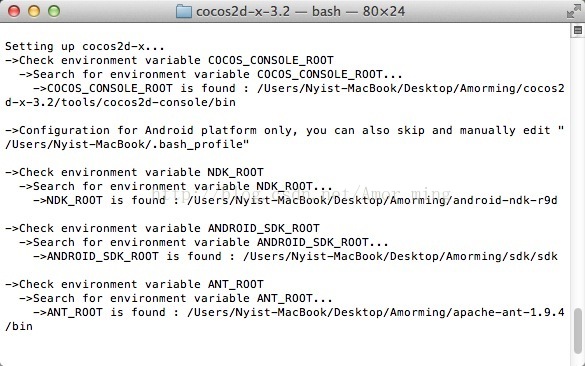This screenshot has width=585, height=366.
Task: Close the terminal window using the red button
Action: (x=14, y=11)
